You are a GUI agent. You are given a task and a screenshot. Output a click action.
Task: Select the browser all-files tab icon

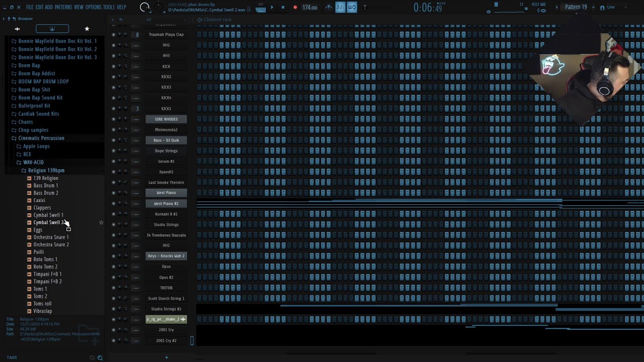tap(17, 29)
